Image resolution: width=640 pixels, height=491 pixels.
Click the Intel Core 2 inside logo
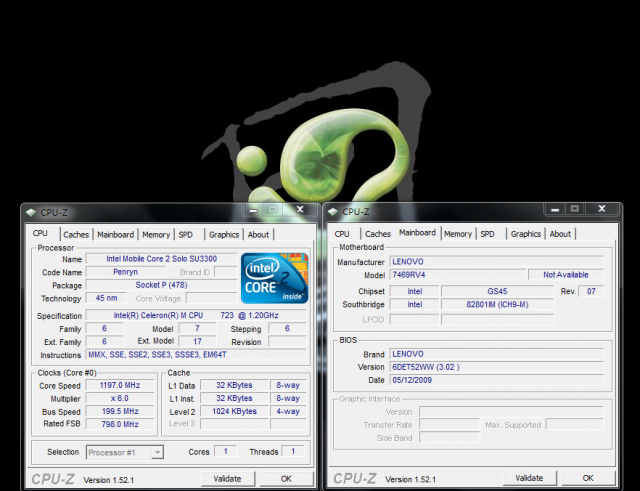tap(274, 278)
